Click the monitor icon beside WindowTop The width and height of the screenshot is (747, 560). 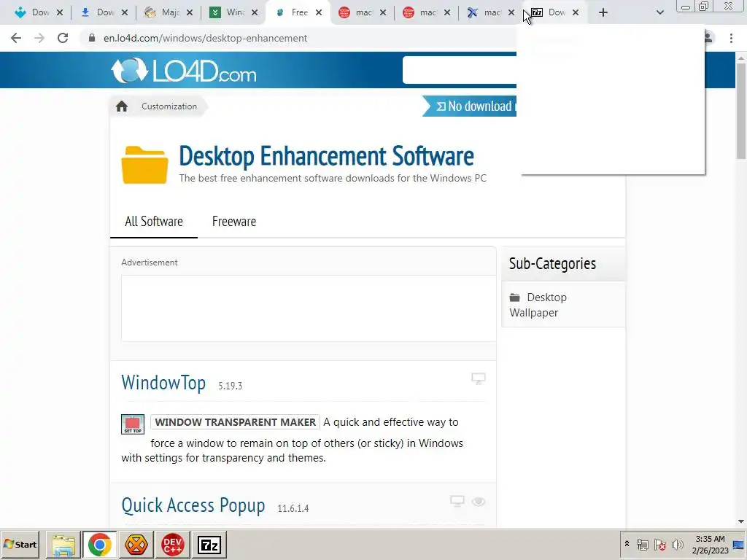click(x=479, y=378)
